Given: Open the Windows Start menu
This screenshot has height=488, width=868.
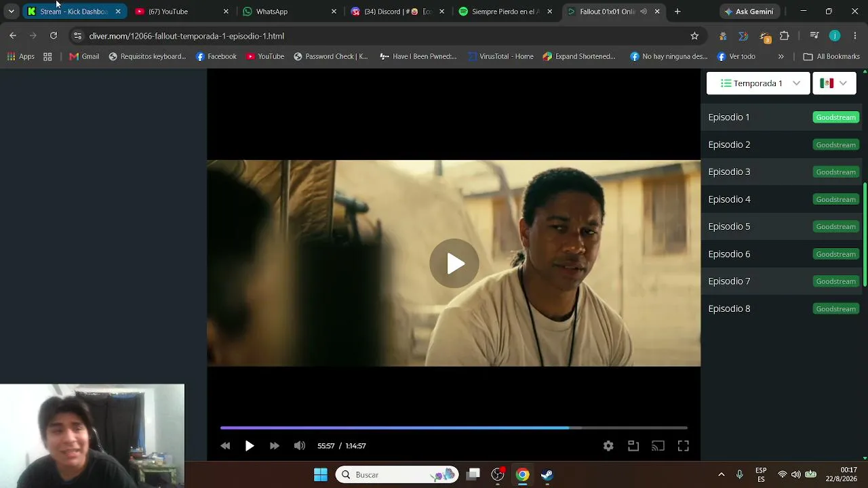Looking at the screenshot, I should pos(321,474).
